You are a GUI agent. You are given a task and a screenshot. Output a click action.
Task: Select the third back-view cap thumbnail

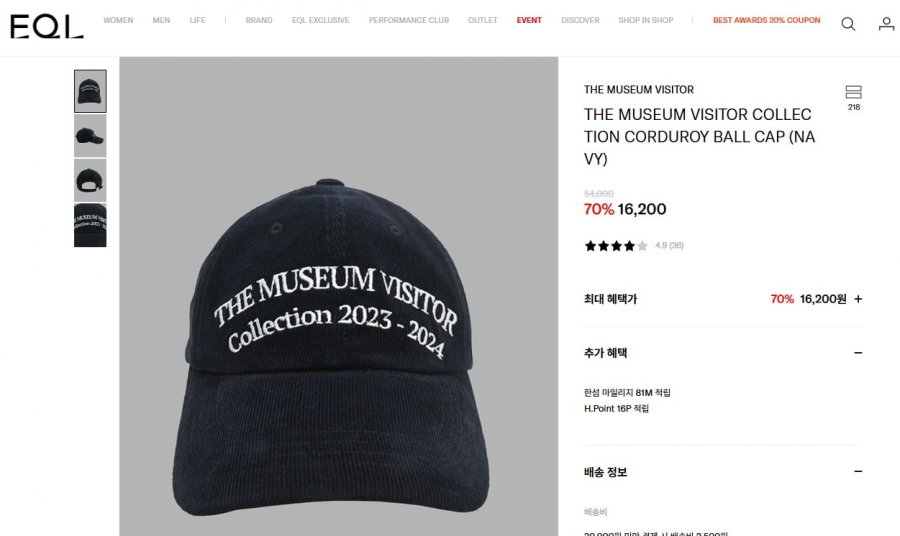[x=90, y=181]
